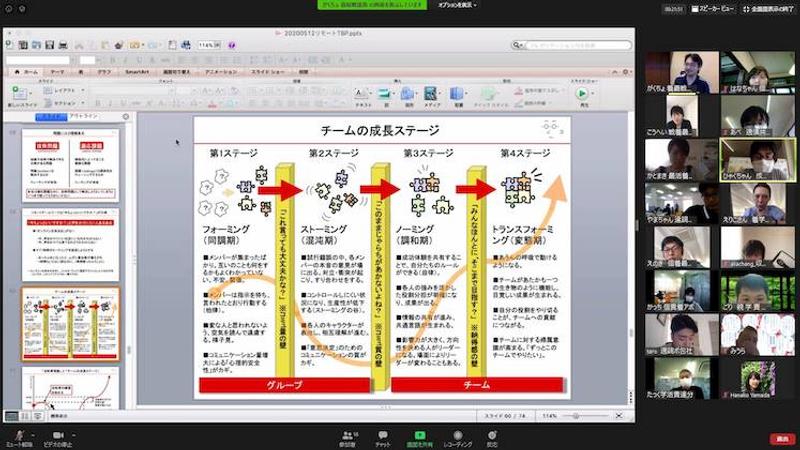The width and height of the screenshot is (800, 450).
Task: Toggle slideshow view button at bottom
Action: point(38,416)
